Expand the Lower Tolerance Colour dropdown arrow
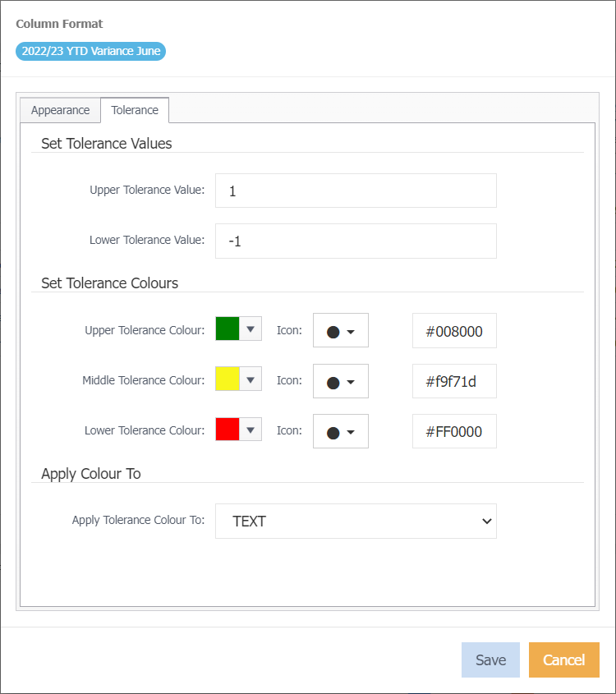 251,430
